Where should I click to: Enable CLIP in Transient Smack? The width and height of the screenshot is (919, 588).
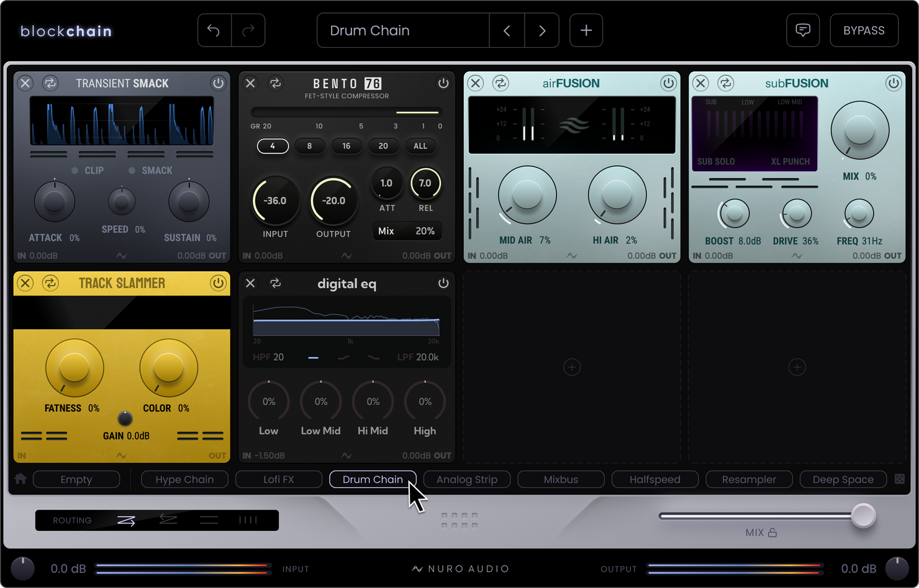[x=88, y=170]
